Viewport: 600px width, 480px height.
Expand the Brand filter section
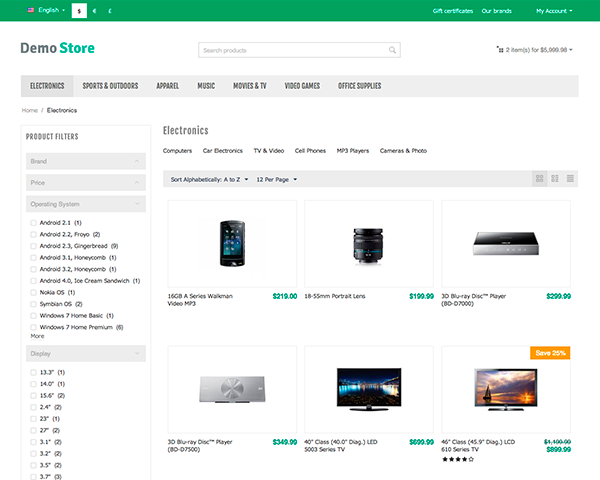point(86,161)
